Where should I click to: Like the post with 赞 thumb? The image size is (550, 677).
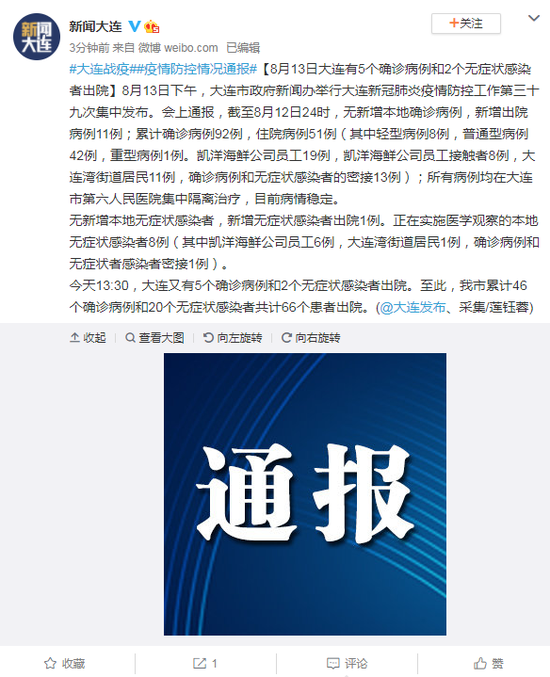tap(488, 663)
